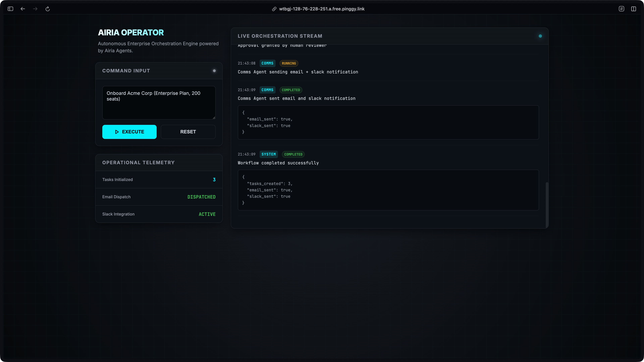This screenshot has width=644, height=362.
Task: Click the link icon in address bar
Action: pos(274,9)
